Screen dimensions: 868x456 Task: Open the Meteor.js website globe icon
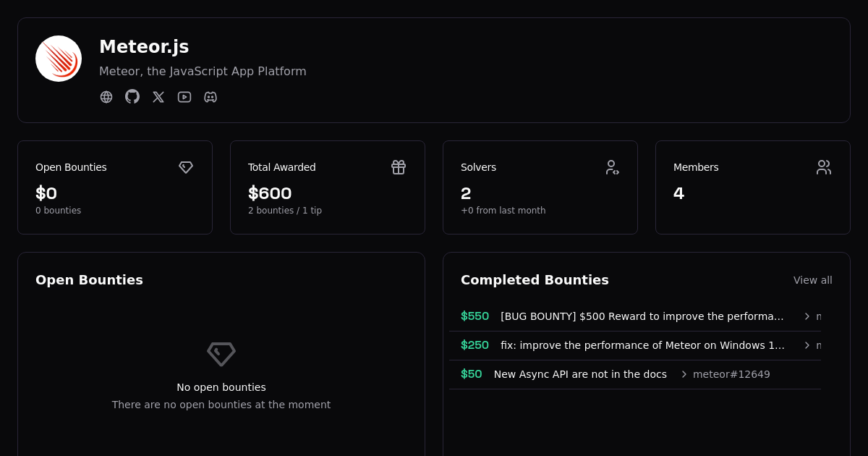point(106,97)
